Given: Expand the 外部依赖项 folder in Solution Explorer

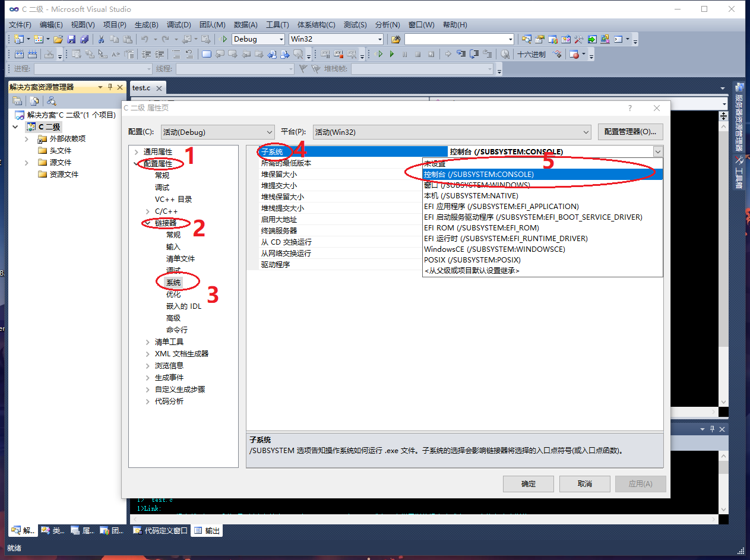Looking at the screenshot, I should click(27, 139).
